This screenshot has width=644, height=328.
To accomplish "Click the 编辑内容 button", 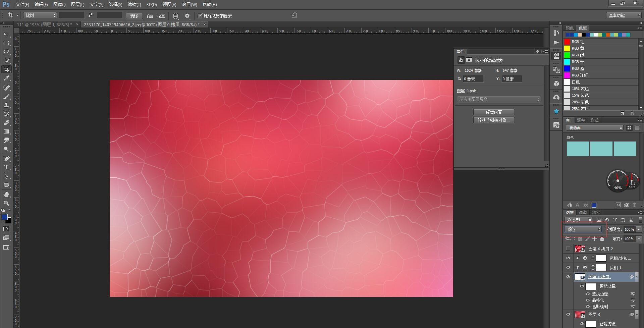I will (x=494, y=112).
